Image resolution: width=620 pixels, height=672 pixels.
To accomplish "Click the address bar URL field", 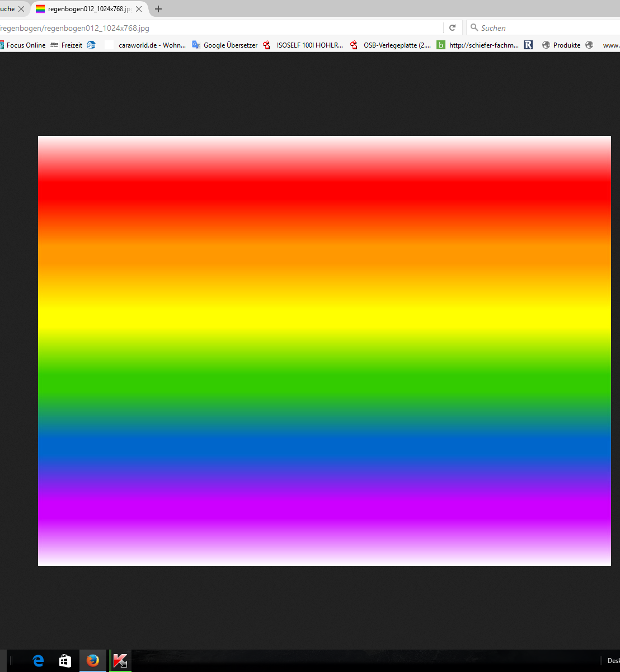I will (221, 28).
